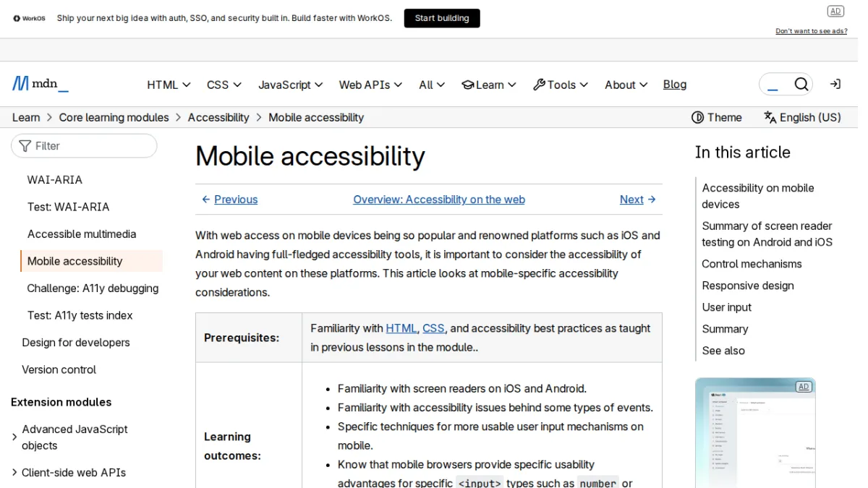Click the WorkOS logo in the ad
This screenshot has width=868, height=488.
(29, 18)
